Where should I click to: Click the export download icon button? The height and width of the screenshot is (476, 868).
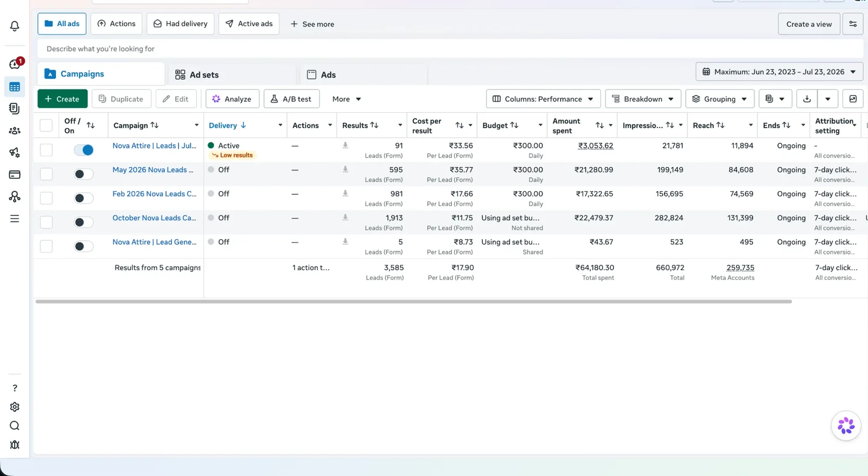(x=807, y=99)
